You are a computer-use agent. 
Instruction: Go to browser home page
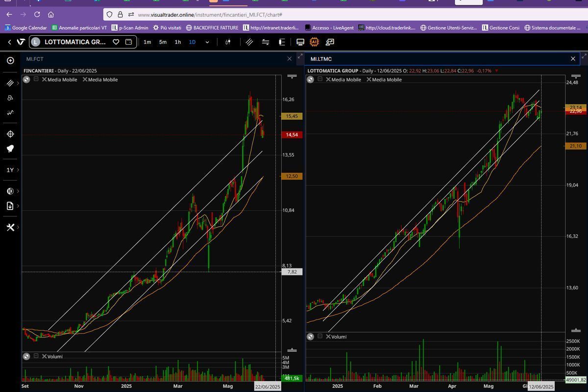51,15
